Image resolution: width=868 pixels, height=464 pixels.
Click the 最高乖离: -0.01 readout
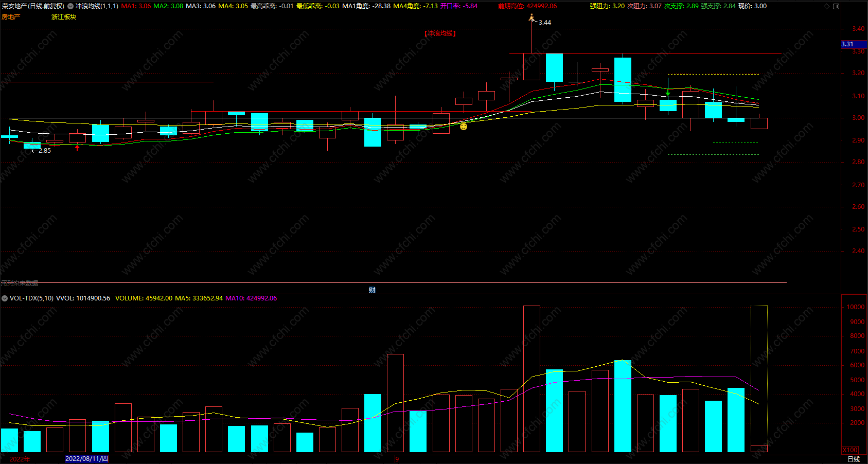(272, 6)
